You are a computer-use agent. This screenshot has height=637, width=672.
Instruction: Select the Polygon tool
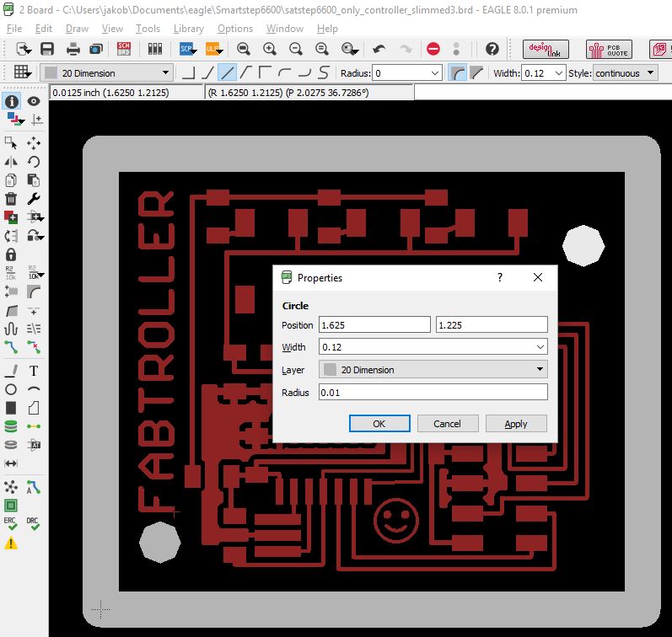click(34, 408)
